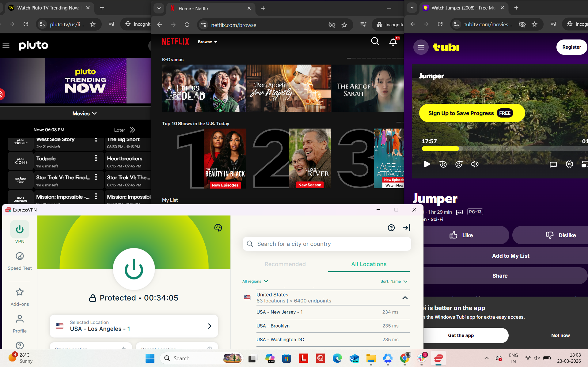Rewind 30 seconds in Tubi player
588x367 pixels.
click(x=443, y=164)
